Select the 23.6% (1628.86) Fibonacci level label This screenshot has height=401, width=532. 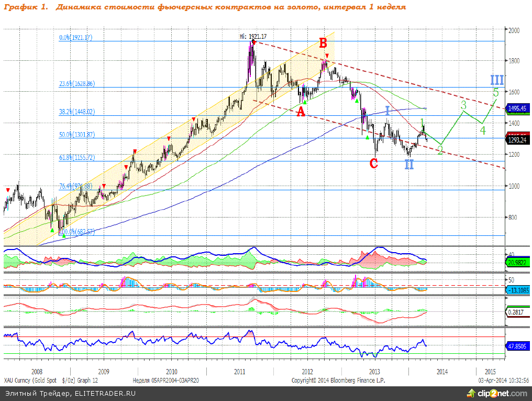pyautogui.click(x=76, y=84)
